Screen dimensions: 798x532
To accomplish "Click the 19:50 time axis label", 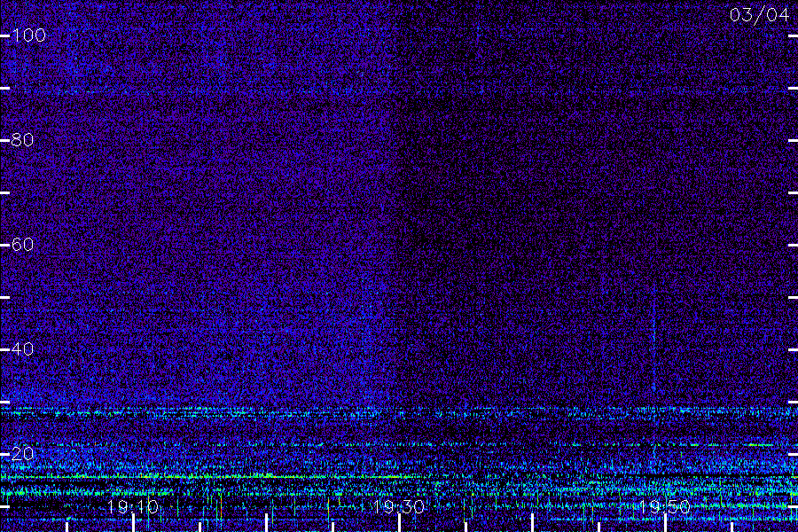I will pos(664,507).
